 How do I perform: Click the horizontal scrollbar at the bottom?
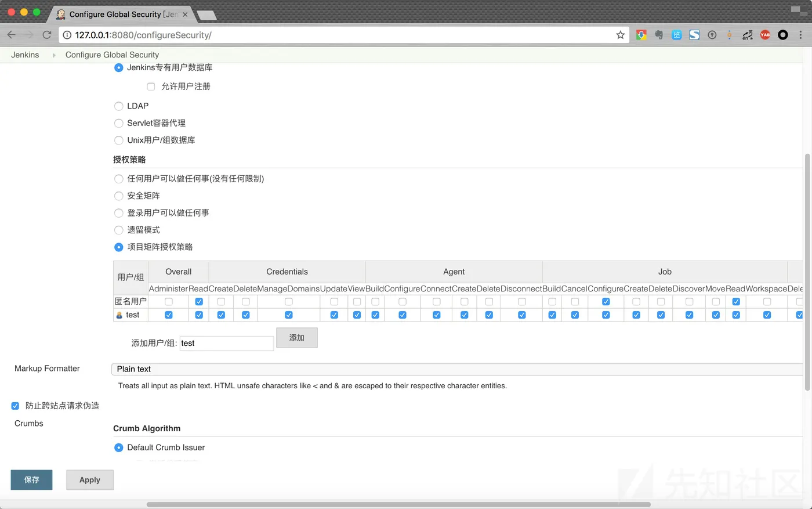pos(398,504)
